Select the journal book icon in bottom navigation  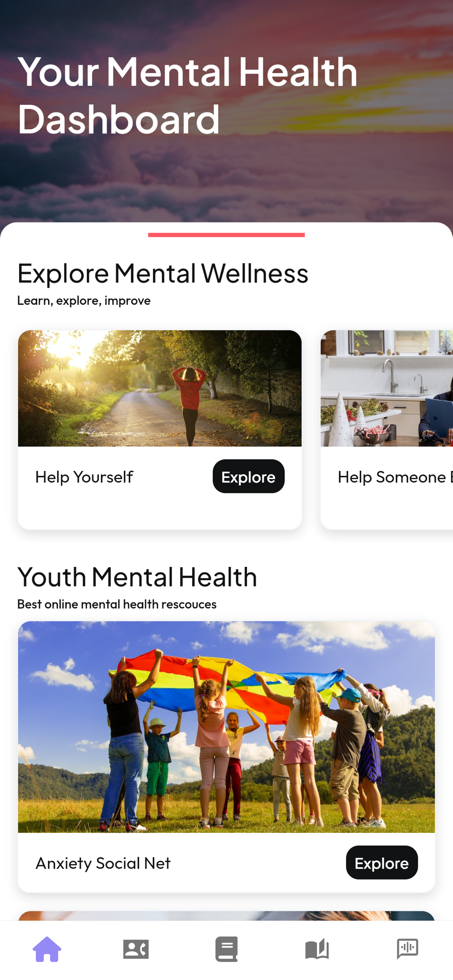click(226, 949)
